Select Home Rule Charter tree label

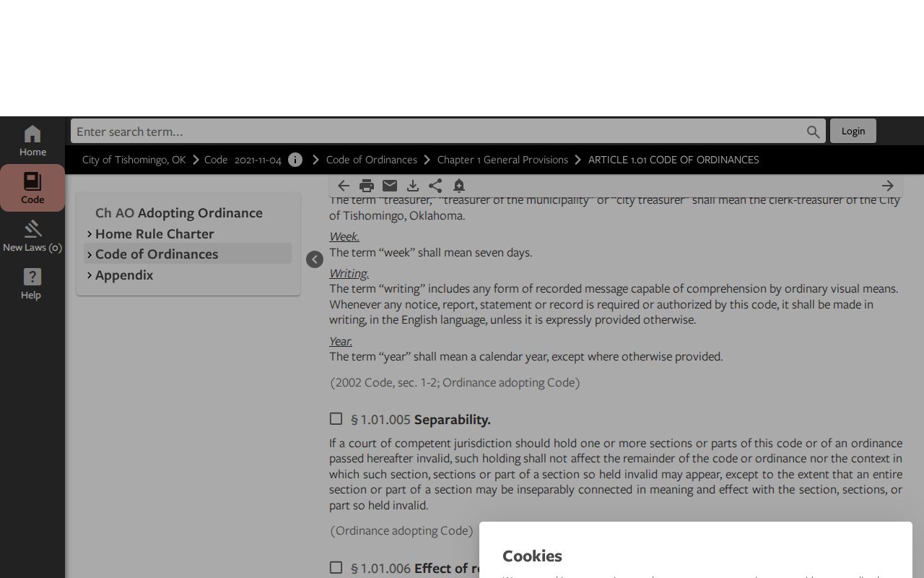[154, 234]
